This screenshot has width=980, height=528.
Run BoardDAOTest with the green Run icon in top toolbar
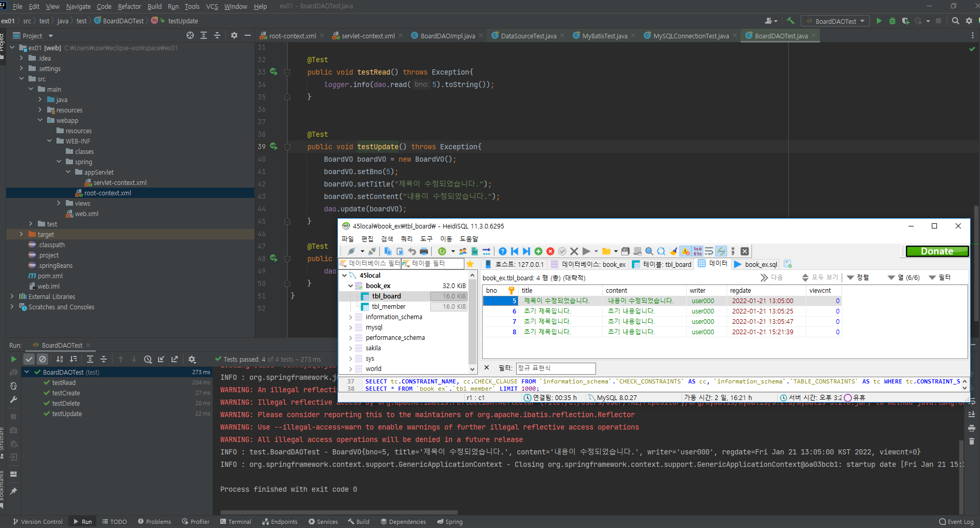point(879,21)
